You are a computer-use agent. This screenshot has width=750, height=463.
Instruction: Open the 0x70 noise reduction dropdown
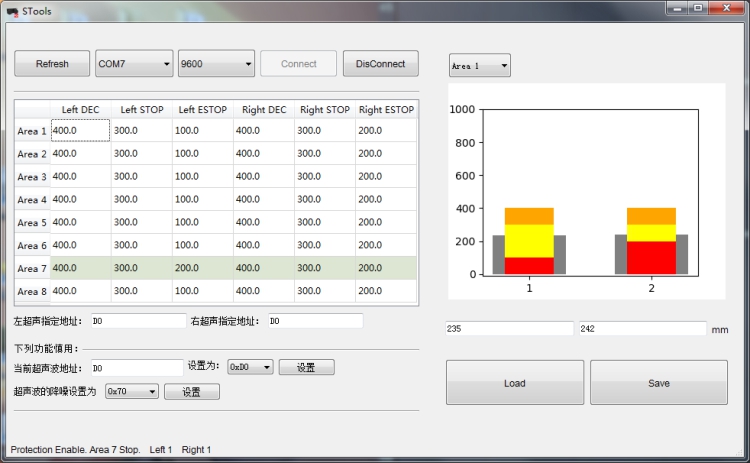click(x=132, y=391)
